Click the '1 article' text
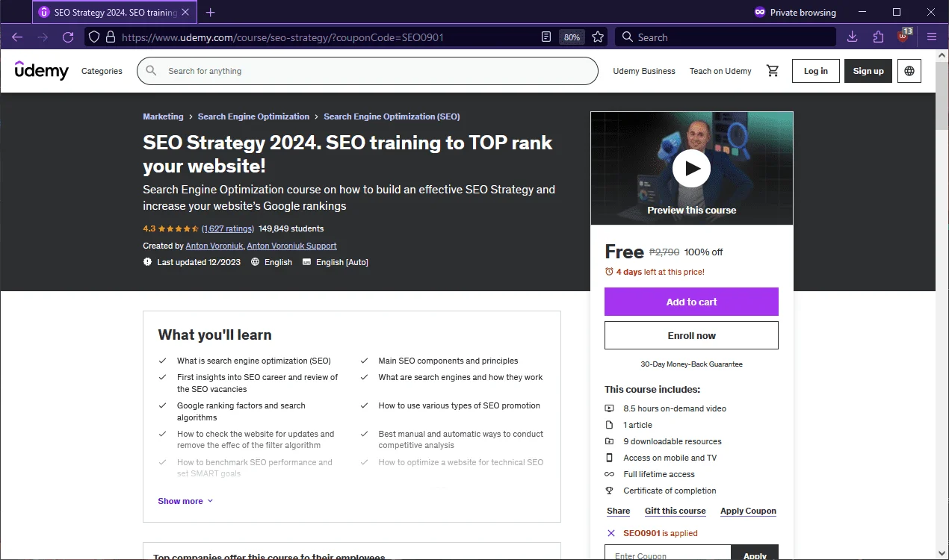Viewport: 949px width, 560px height. pyautogui.click(x=637, y=425)
